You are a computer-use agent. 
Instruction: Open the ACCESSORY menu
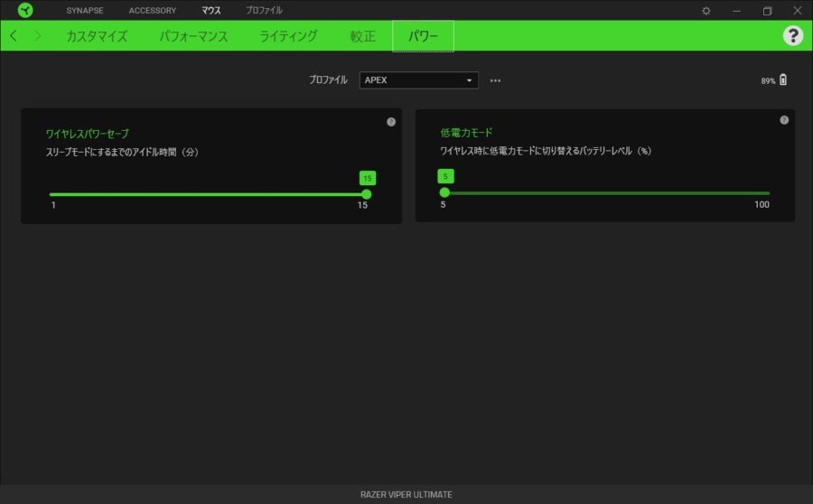(x=153, y=11)
